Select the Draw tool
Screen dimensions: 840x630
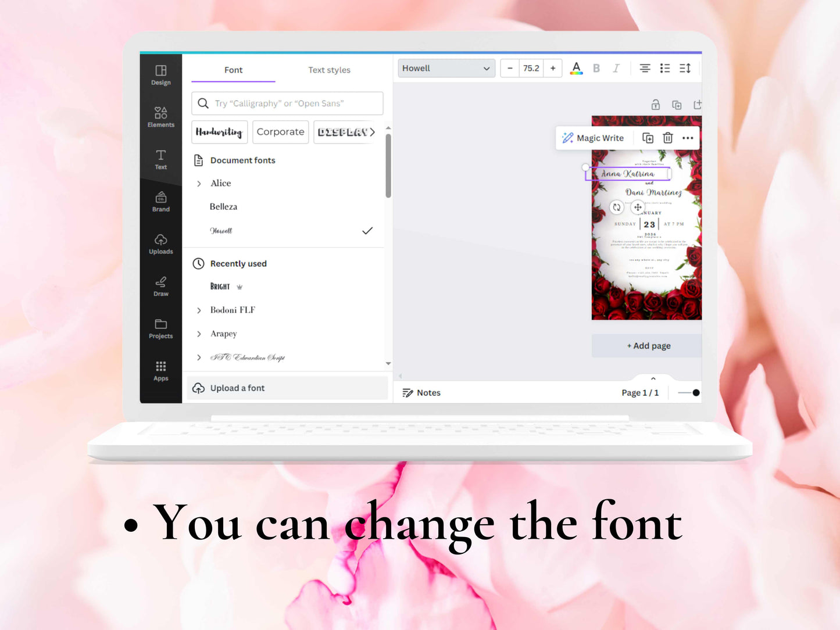pos(160,285)
